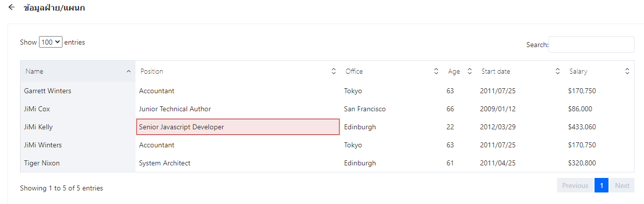Screen dimensions: 644x204
Task: Select the highlighted Senior Javascript Developer cell
Action: (x=238, y=127)
